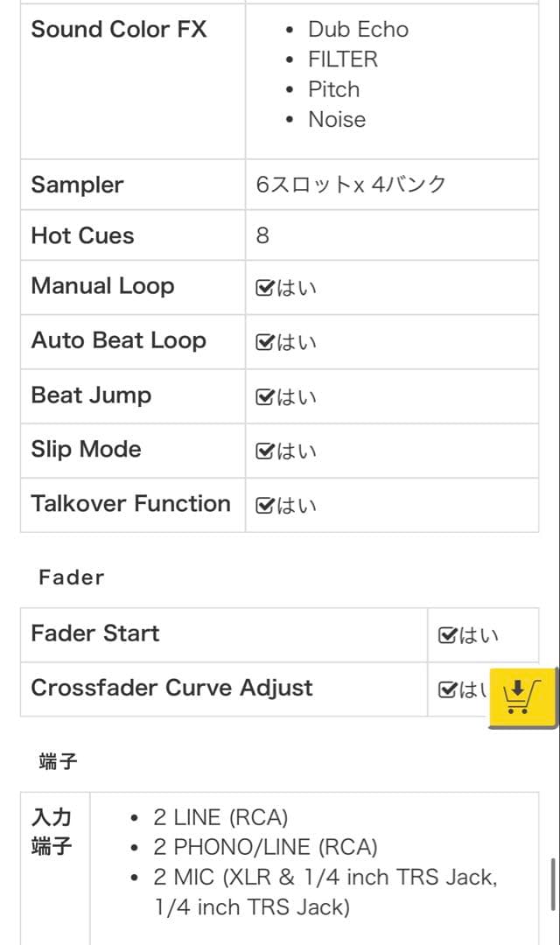Select the FILTER list item

click(343, 59)
